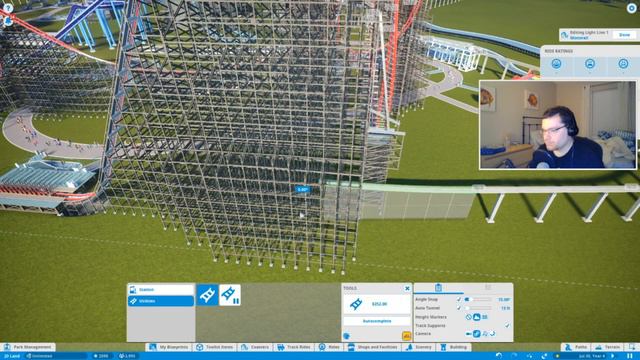
Task: Open the notifications bell icon
Action: pos(8,21)
